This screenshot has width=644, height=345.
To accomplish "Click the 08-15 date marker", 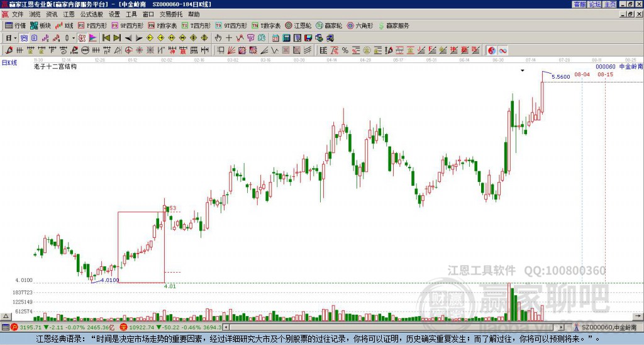I will (606, 74).
